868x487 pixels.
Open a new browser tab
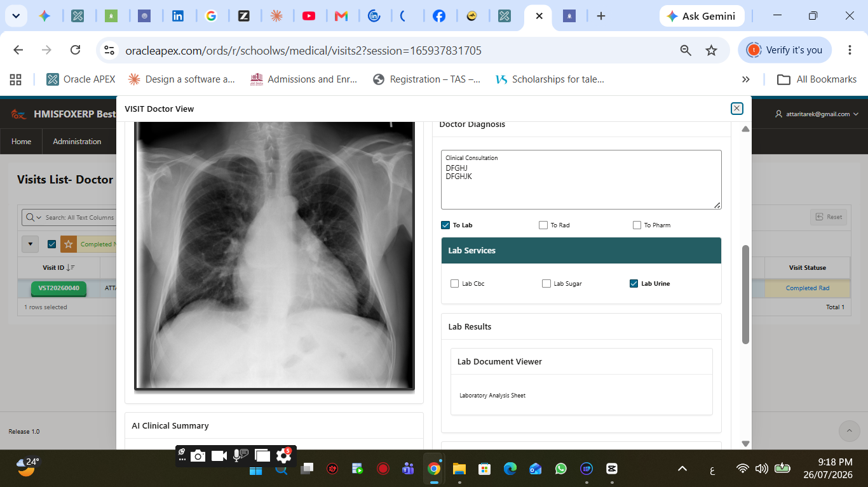point(601,16)
